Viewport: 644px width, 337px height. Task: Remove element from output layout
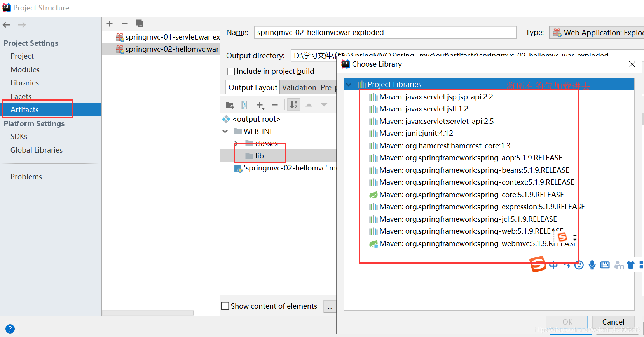click(275, 105)
